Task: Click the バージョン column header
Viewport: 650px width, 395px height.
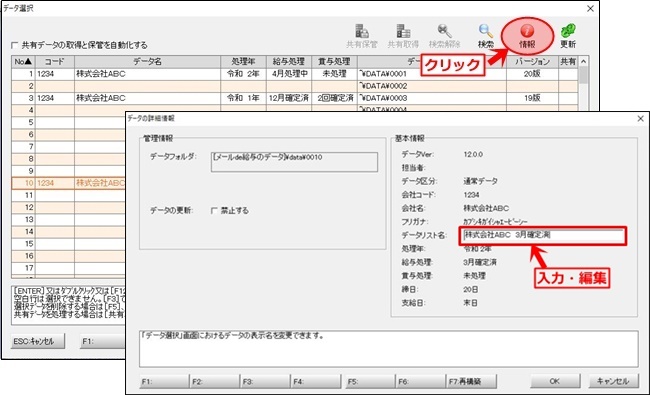Action: (532, 62)
